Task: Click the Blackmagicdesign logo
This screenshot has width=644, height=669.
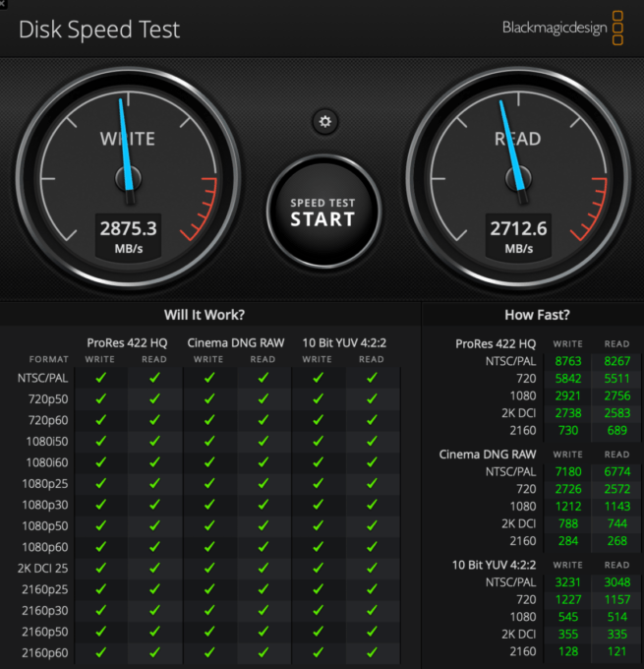Action: (x=562, y=29)
